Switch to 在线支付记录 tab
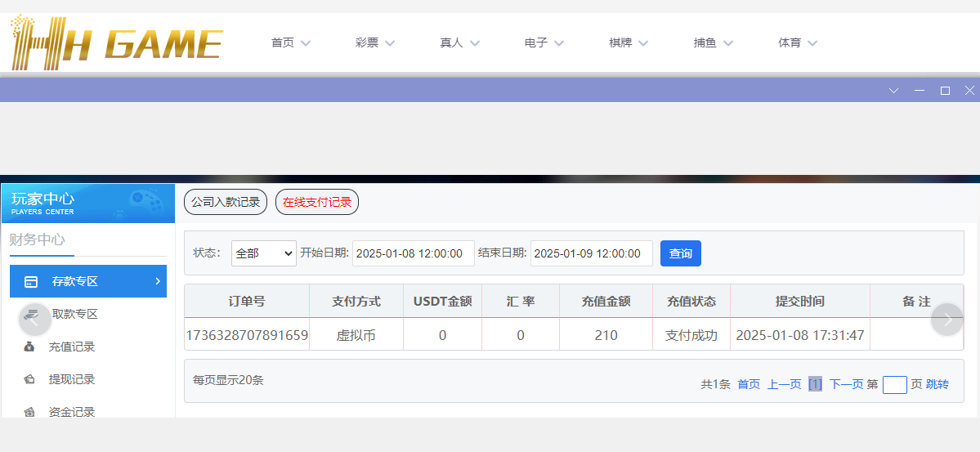Image resolution: width=980 pixels, height=452 pixels. 317,203
